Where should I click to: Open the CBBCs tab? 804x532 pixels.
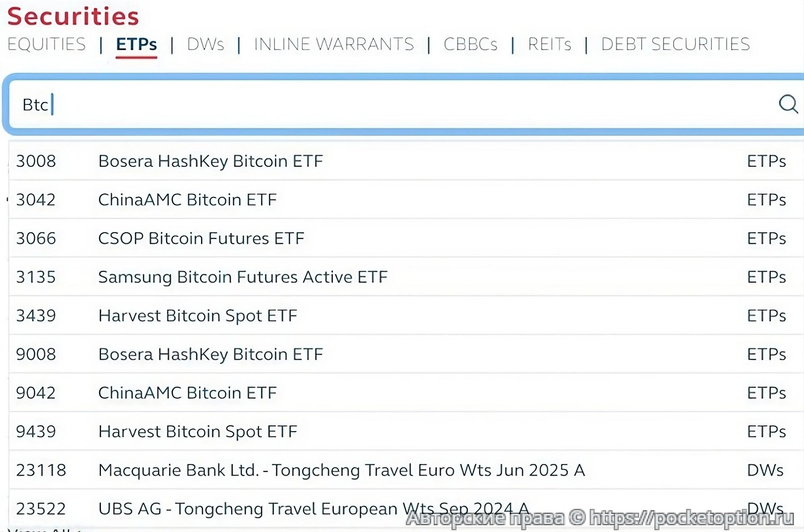(470, 44)
